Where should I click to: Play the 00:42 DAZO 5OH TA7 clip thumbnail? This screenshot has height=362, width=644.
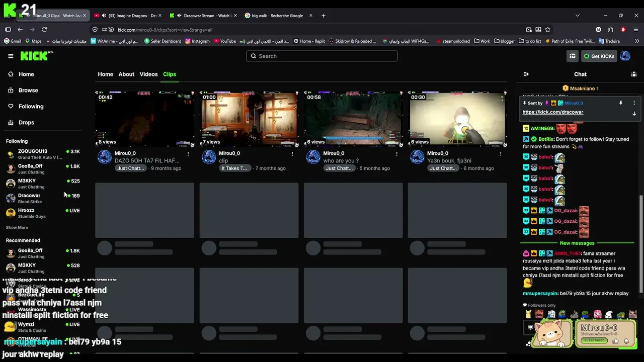[x=145, y=119]
